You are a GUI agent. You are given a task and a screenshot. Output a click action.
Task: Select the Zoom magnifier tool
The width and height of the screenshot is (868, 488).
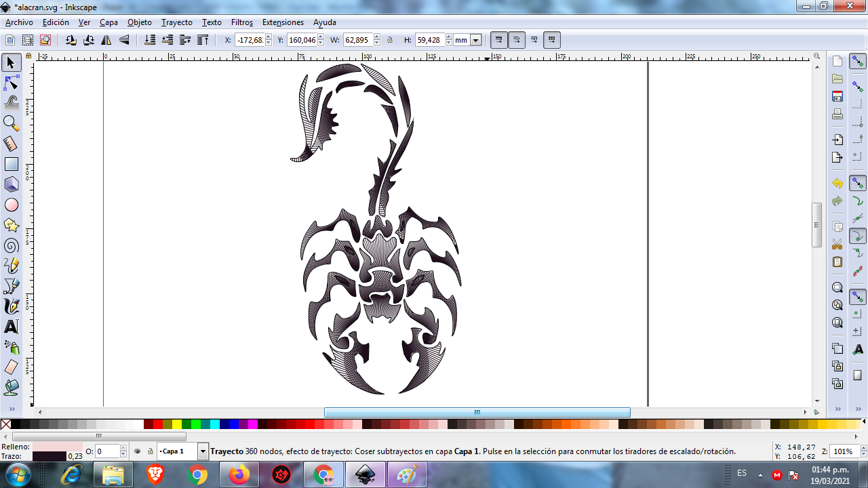[x=11, y=123]
